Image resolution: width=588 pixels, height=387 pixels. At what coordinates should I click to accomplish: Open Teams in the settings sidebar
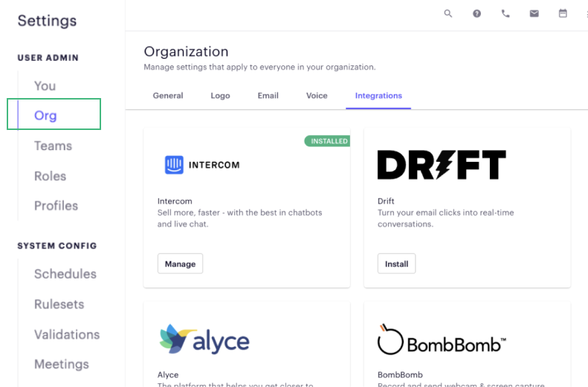point(53,146)
